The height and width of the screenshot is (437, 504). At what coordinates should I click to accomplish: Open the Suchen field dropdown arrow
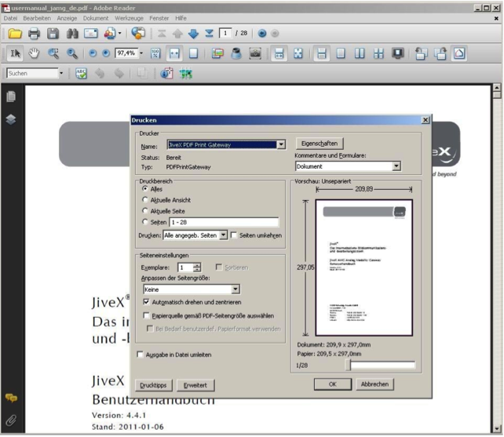61,73
